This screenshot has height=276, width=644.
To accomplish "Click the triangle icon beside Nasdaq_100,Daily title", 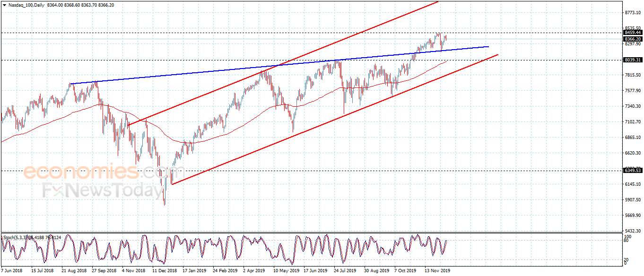I will tap(4, 4).
